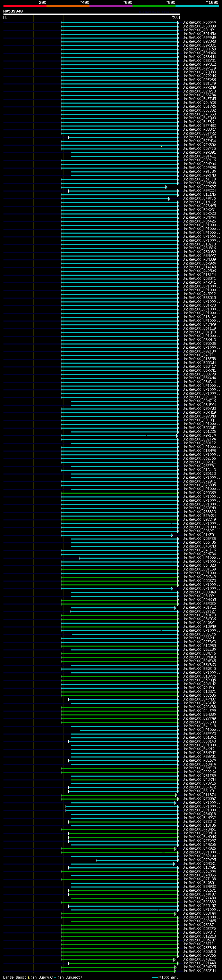Select the UniRef100_Q12213 label

pyautogui.click(x=199, y=936)
